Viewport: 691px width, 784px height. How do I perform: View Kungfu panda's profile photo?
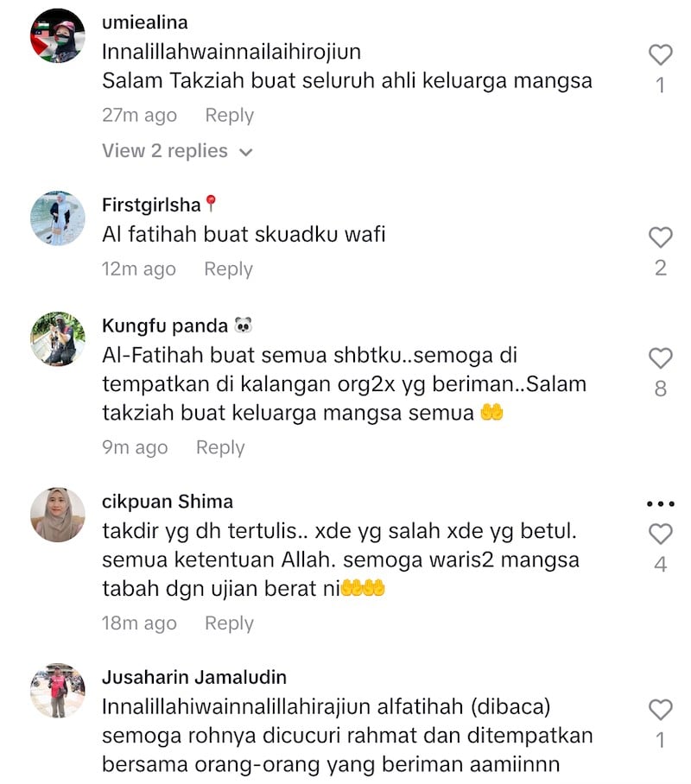(58, 339)
